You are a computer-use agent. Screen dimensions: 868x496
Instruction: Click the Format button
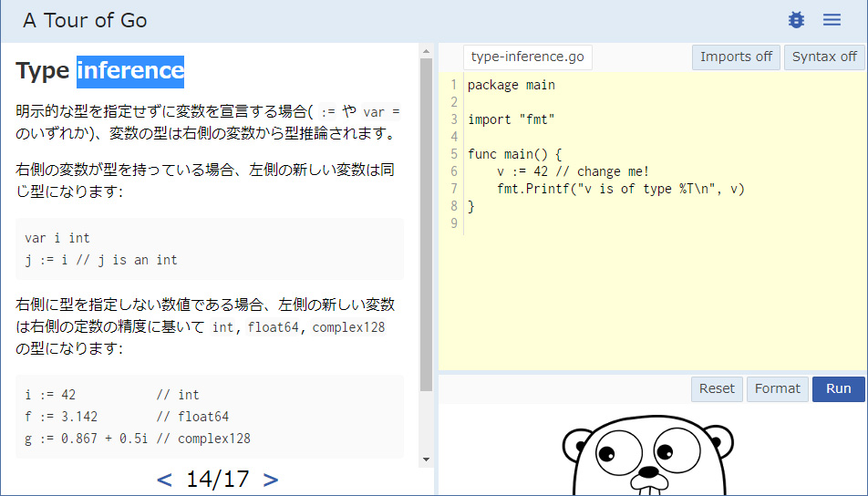(x=777, y=388)
